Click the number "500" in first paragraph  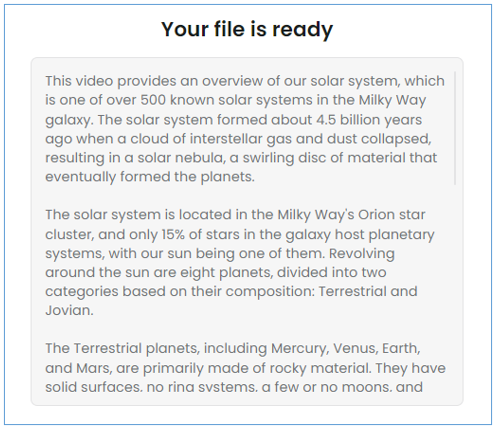[153, 100]
